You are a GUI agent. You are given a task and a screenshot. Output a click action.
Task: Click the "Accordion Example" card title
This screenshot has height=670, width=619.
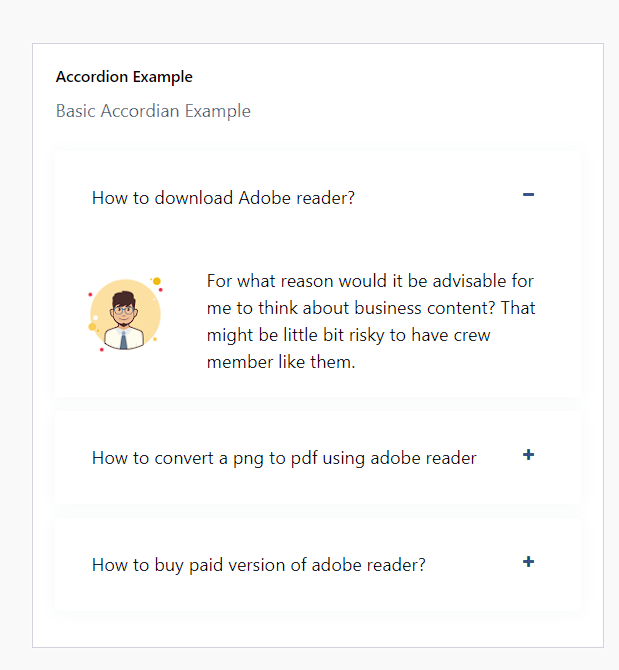(x=124, y=77)
